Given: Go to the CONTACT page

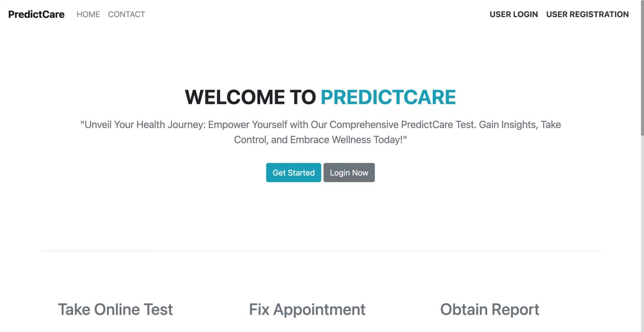Looking at the screenshot, I should tap(126, 14).
